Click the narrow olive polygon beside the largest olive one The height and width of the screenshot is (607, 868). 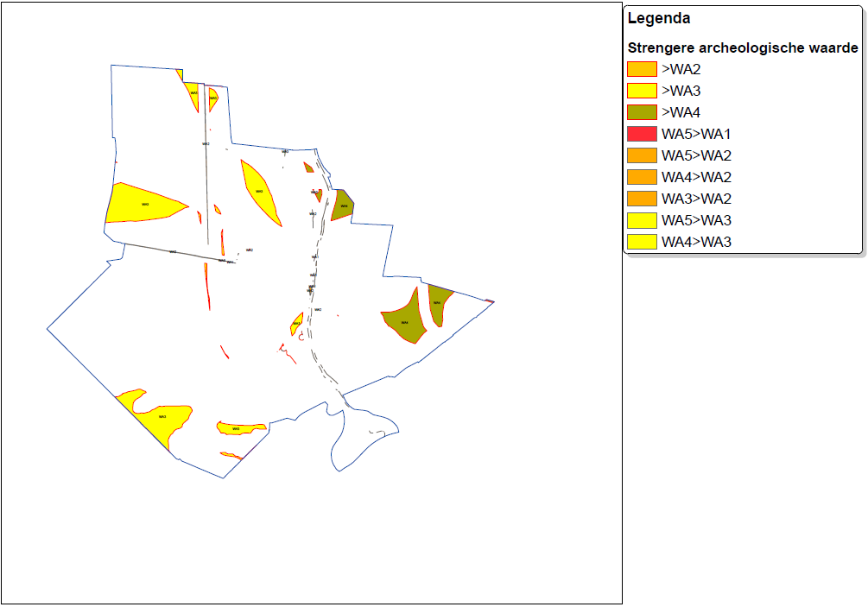click(439, 304)
